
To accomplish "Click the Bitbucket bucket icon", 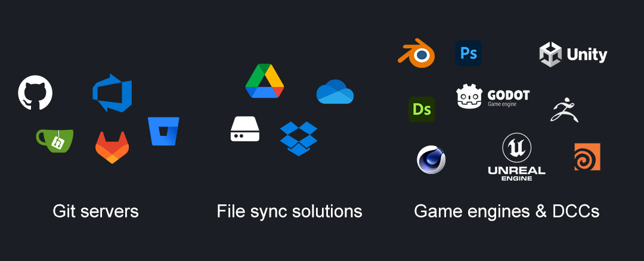I will coord(163,131).
